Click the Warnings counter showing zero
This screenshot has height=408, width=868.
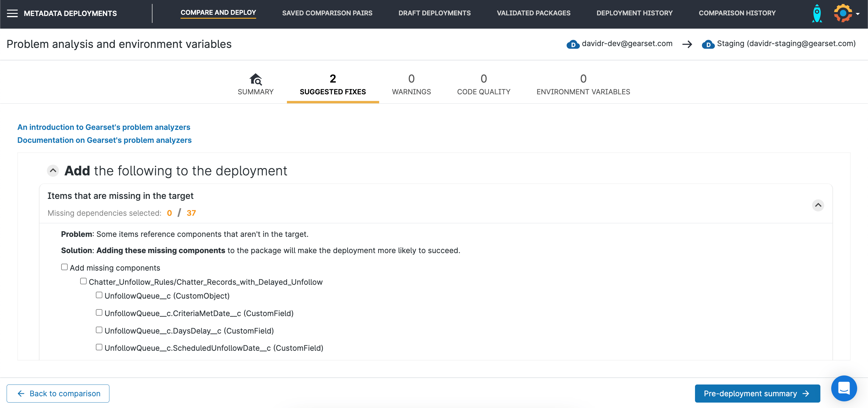411,79
